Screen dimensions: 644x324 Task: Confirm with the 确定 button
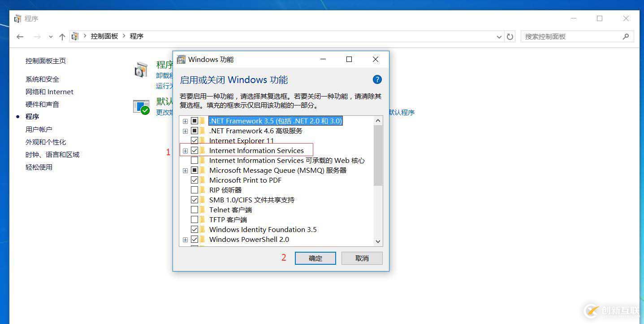point(316,258)
